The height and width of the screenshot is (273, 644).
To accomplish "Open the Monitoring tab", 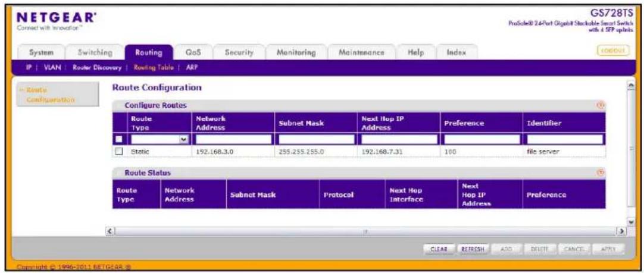I will pyautogui.click(x=296, y=53).
